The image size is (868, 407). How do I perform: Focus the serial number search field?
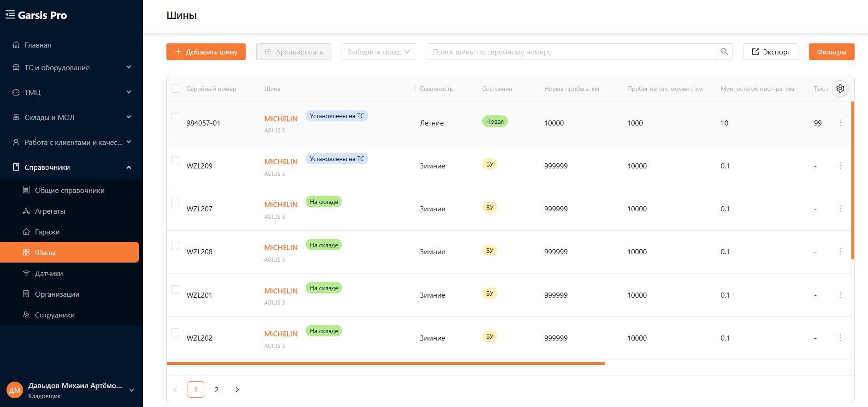[571, 52]
